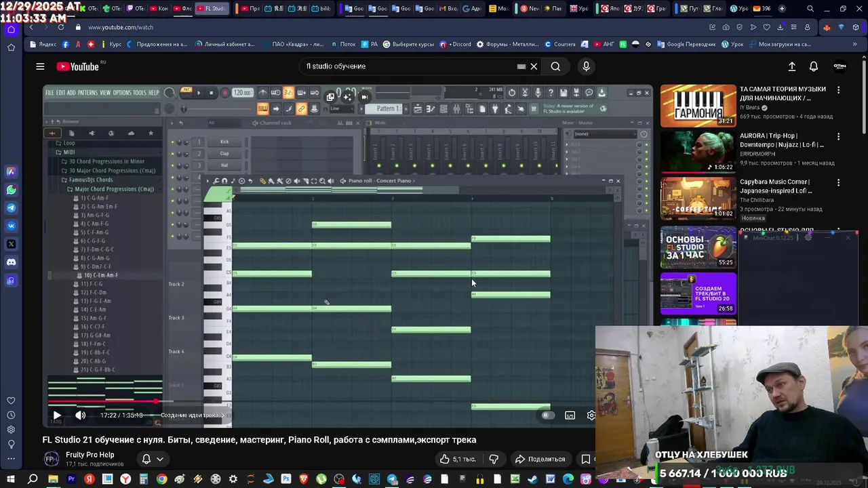This screenshot has height=488, width=868.
Task: Open the OPTIONS menu in FL Studio
Action: [x=122, y=93]
